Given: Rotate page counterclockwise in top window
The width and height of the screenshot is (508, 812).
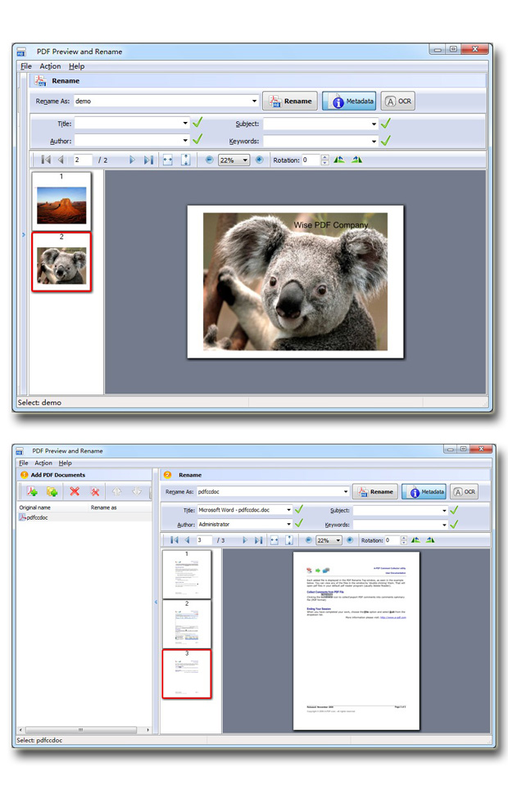Looking at the screenshot, I should click(339, 160).
